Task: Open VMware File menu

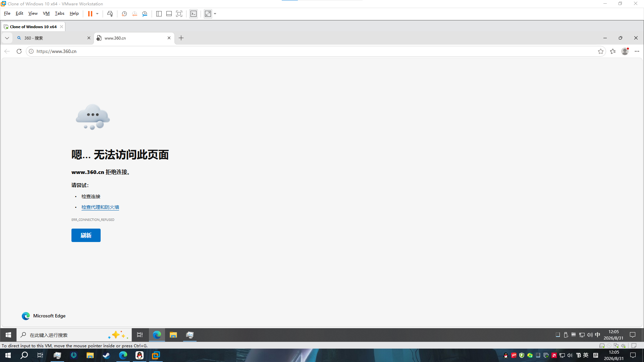Action: coord(7,13)
